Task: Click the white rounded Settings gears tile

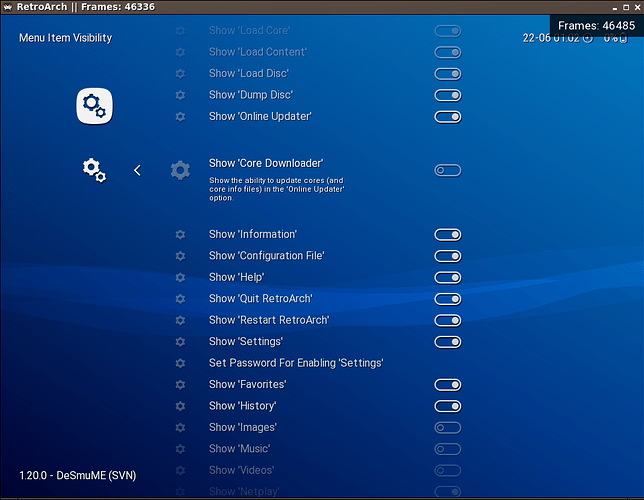Action: point(94,106)
